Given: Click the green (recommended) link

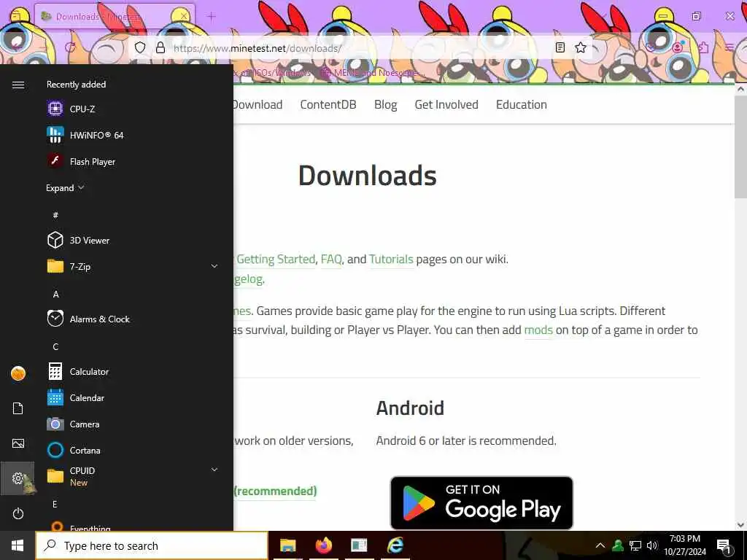Looking at the screenshot, I should click(275, 491).
